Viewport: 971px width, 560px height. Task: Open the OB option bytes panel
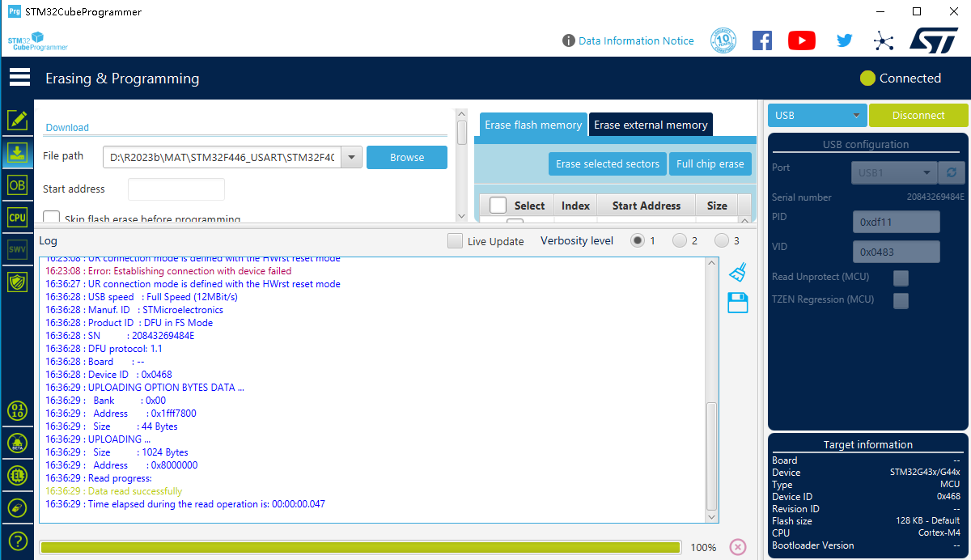click(x=17, y=185)
